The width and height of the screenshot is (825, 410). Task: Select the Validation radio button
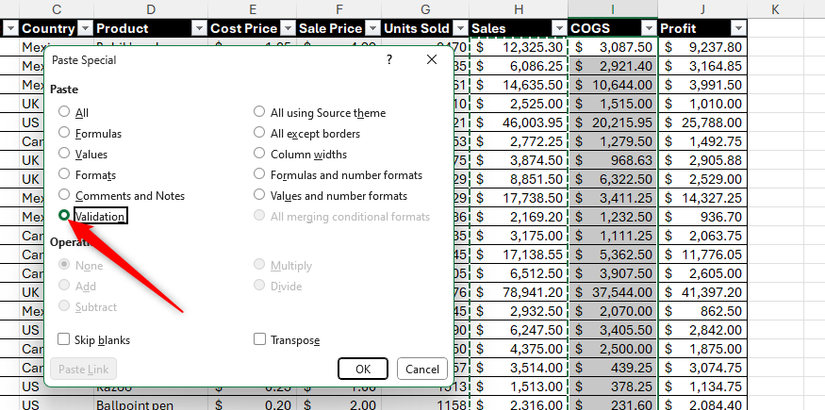[x=64, y=215]
